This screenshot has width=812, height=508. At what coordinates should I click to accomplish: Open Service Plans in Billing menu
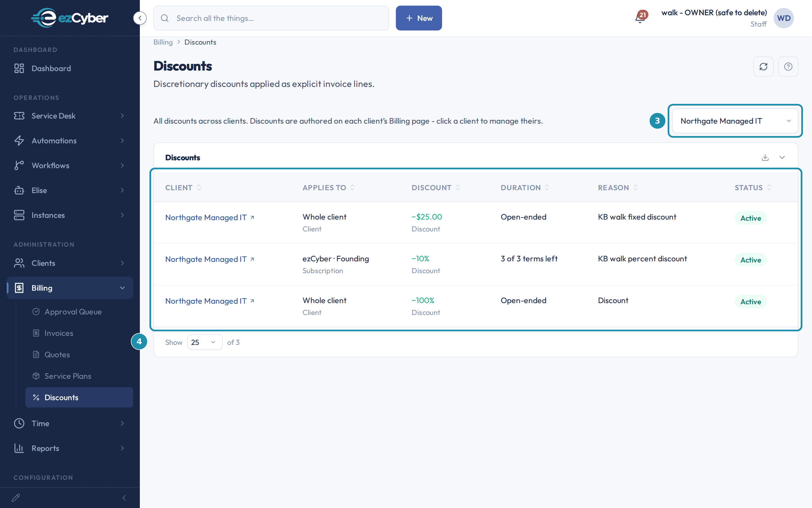[x=79, y=376]
